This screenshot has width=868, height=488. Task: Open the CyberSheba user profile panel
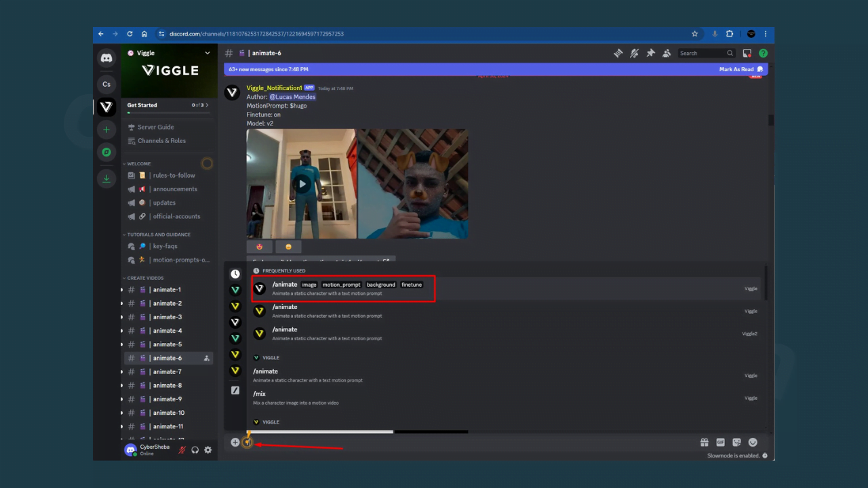(x=148, y=450)
